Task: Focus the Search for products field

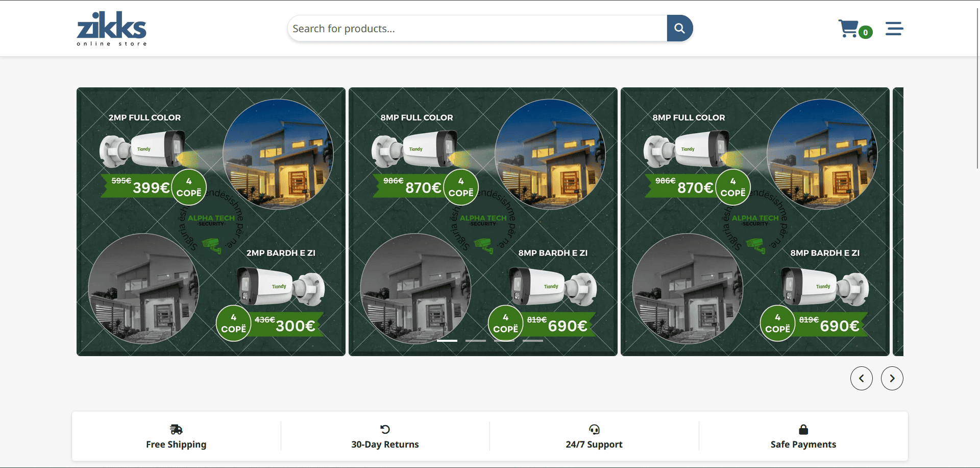Action: (477, 29)
